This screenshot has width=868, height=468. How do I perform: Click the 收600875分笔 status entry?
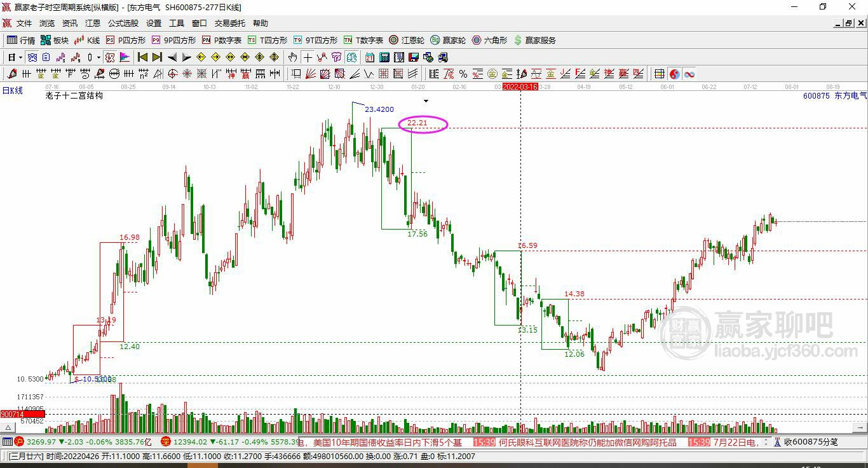[x=811, y=442]
